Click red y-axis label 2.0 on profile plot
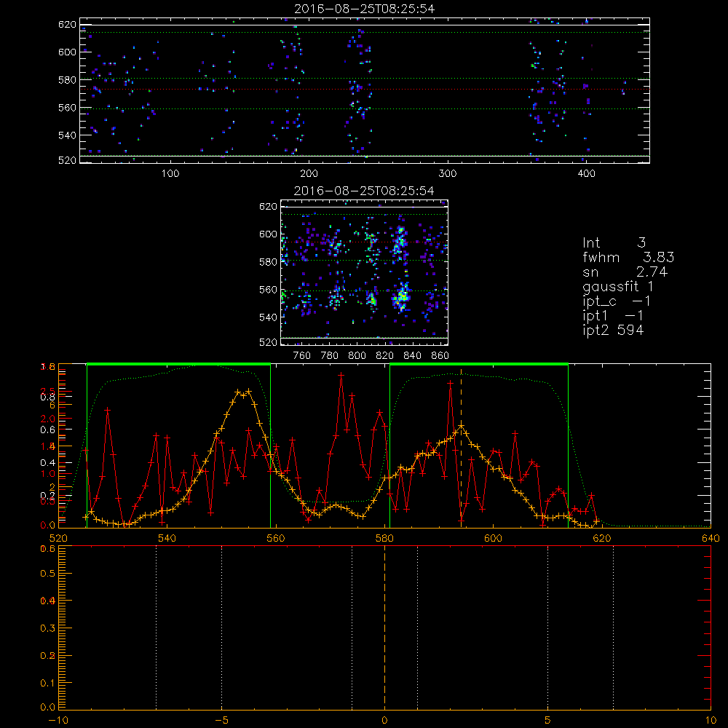The width and height of the screenshot is (728, 728). pos(48,419)
